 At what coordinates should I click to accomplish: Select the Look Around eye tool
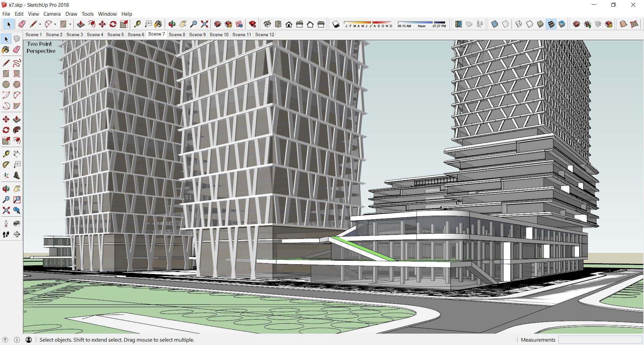(17, 223)
